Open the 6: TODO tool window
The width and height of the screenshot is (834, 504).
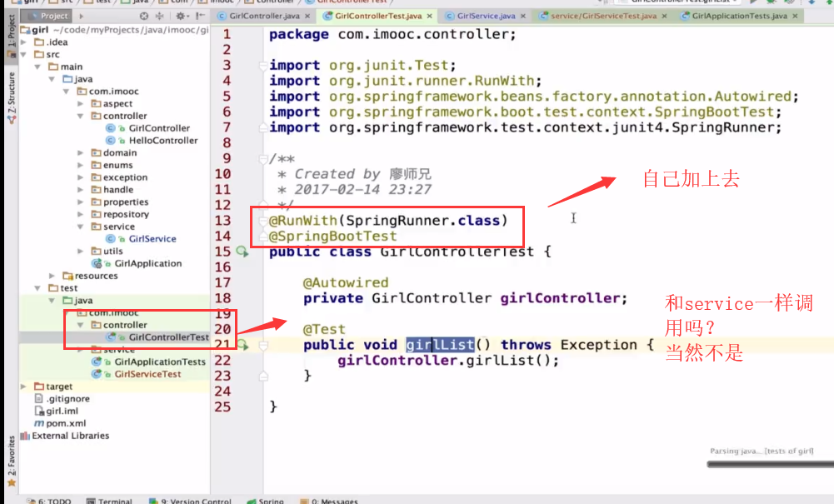point(49,501)
